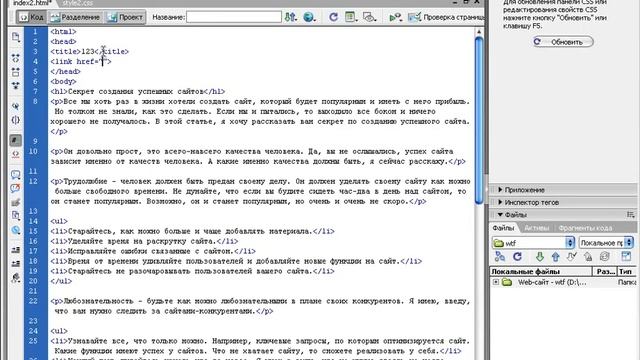Viewport: 640px width, 360px height.
Task: Switch to Проект design view
Action: 124,17
